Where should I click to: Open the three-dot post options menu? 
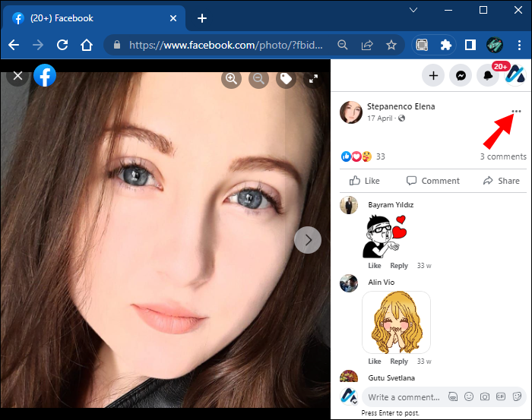(517, 112)
